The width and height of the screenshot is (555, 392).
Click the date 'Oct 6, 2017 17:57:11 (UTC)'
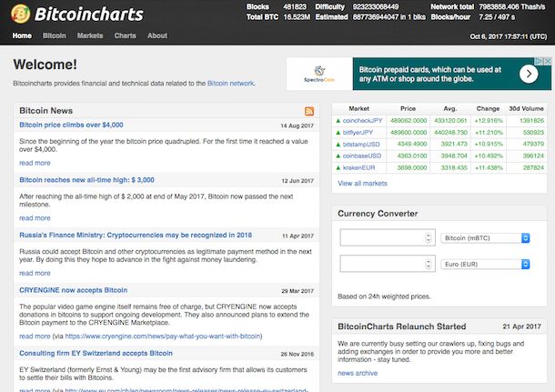(x=509, y=36)
